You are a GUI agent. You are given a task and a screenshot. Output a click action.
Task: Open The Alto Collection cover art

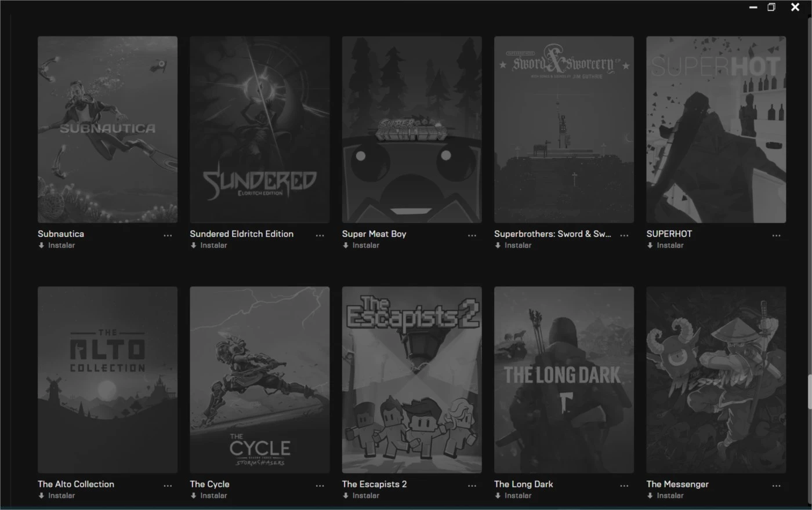tap(107, 380)
